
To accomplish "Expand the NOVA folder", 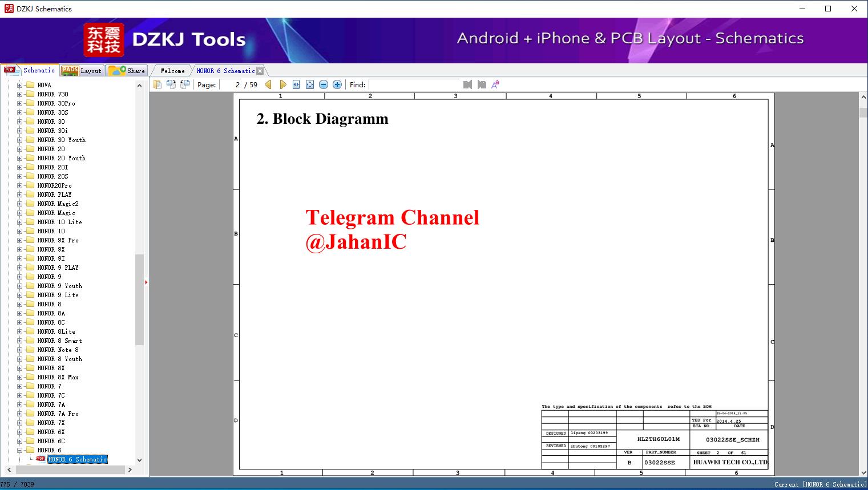I will click(x=20, y=85).
